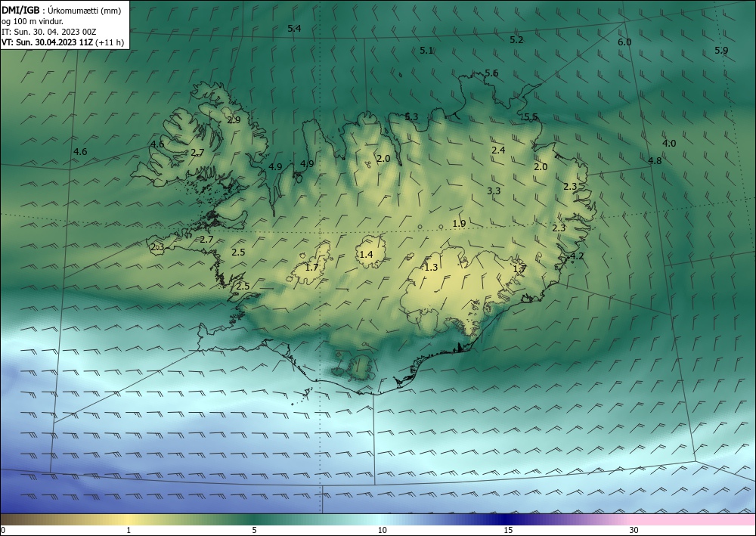Click the 1.4 value label on the glacier

click(366, 255)
